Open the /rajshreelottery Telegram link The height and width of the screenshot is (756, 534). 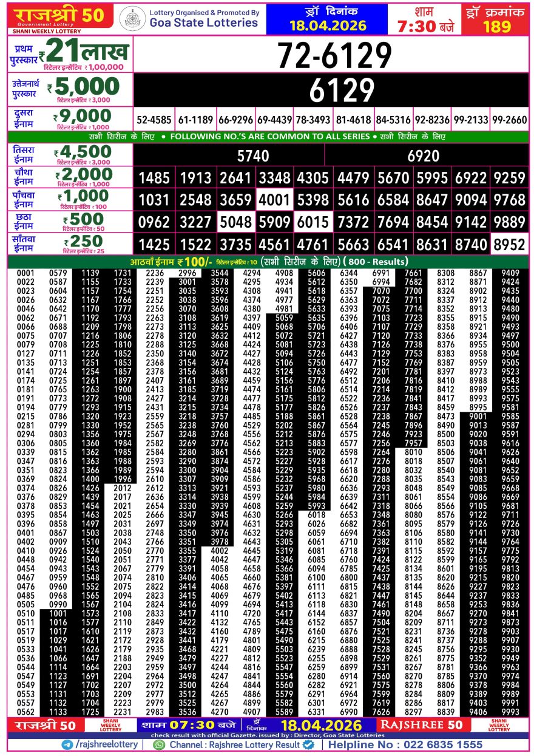click(106, 744)
